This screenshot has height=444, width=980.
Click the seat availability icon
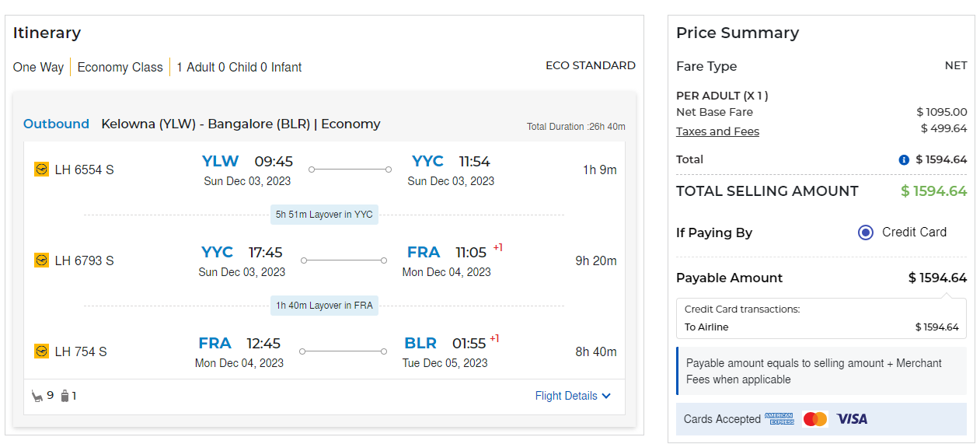(37, 396)
